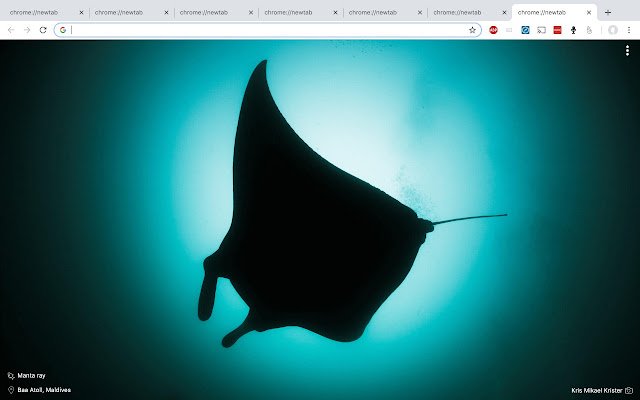Switch to the second chrome://newtab tab
640x400 pixels.
131,13
